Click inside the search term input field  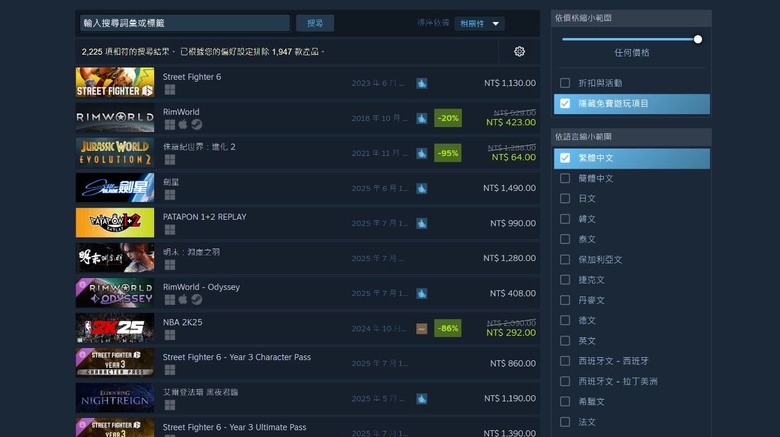pos(185,23)
